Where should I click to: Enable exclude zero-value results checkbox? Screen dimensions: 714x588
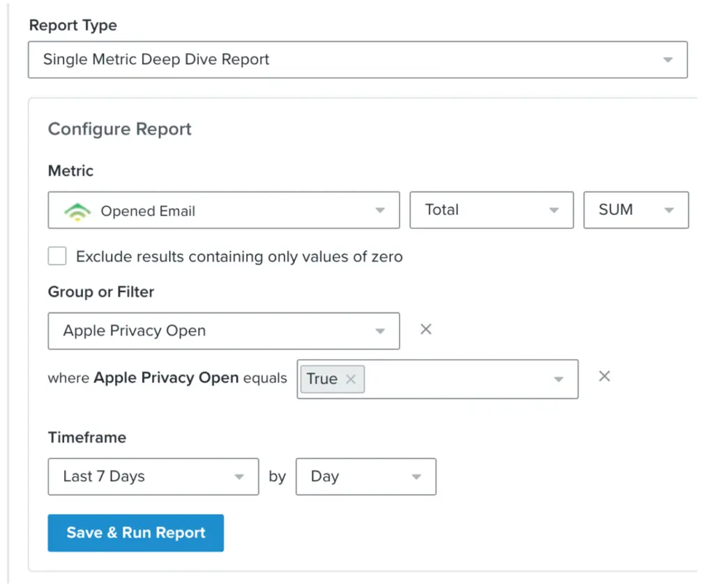click(57, 256)
